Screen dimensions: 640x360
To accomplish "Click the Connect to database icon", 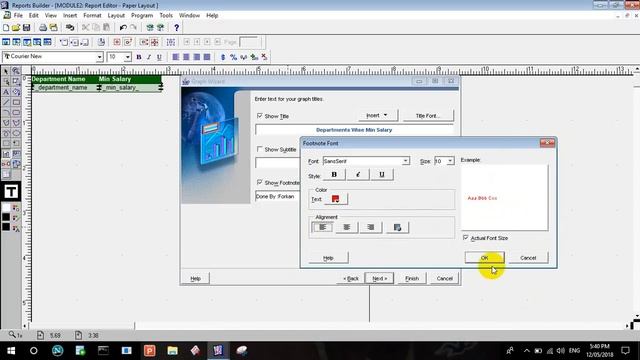I will (70, 28).
